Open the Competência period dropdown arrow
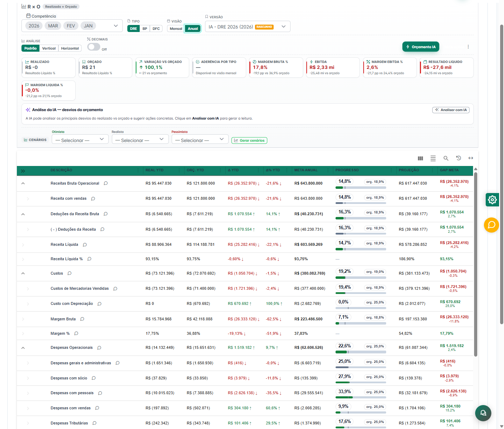Viewport: 504px width, 429px height. (115, 26)
